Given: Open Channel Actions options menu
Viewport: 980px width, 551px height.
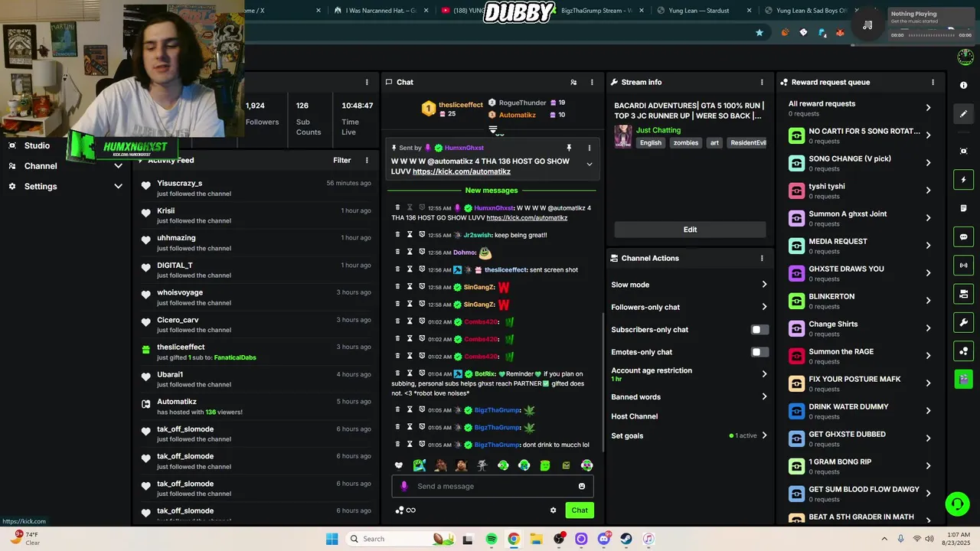Looking at the screenshot, I should 761,258.
